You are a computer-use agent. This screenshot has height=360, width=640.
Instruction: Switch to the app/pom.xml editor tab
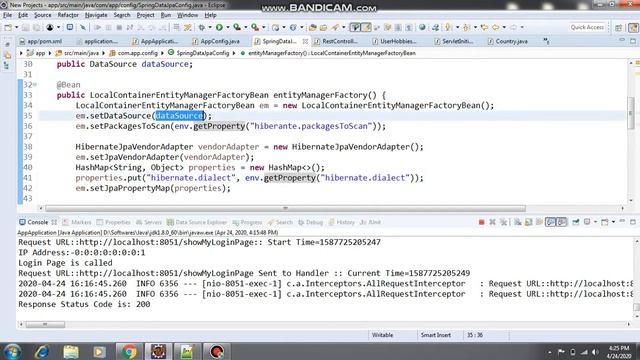41,41
